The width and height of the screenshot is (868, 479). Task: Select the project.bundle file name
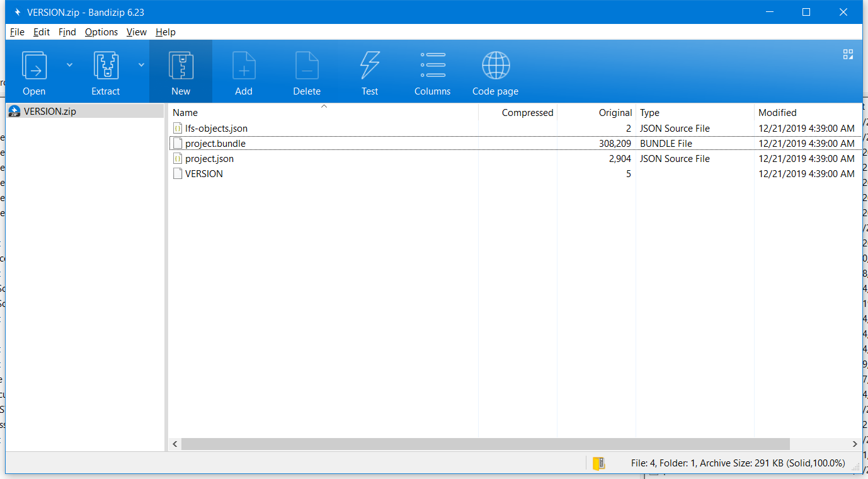click(215, 143)
